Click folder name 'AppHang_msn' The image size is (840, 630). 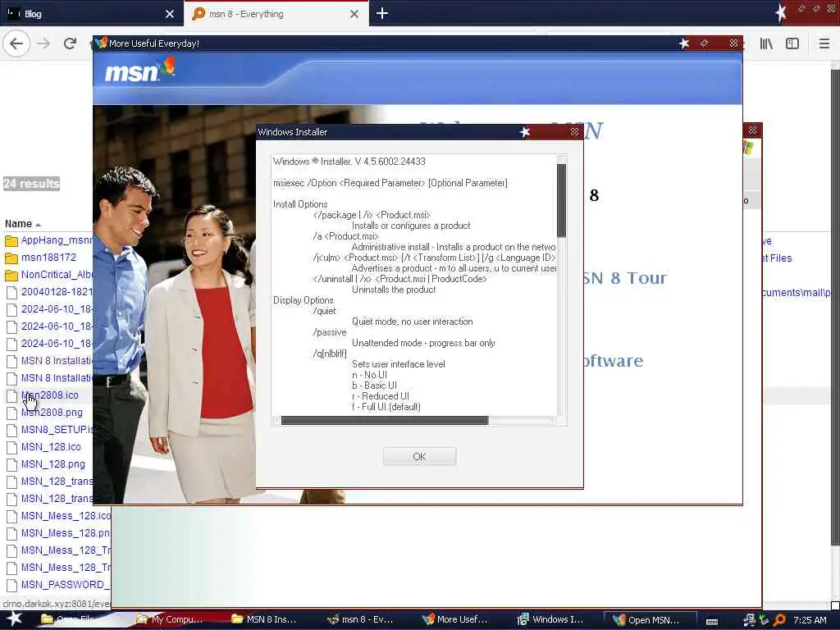coord(57,240)
